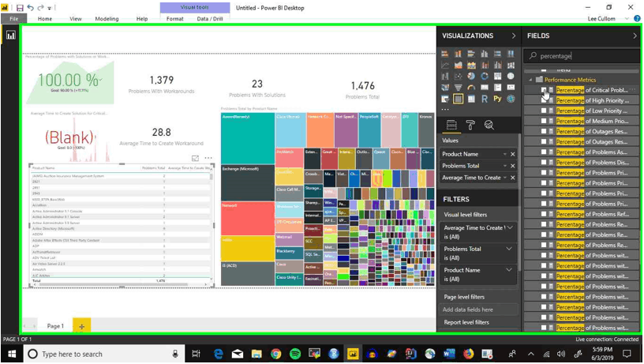Viewport: 644px width, 364px height.
Task: Open Product Name value dropdown arrow
Action: (x=505, y=154)
